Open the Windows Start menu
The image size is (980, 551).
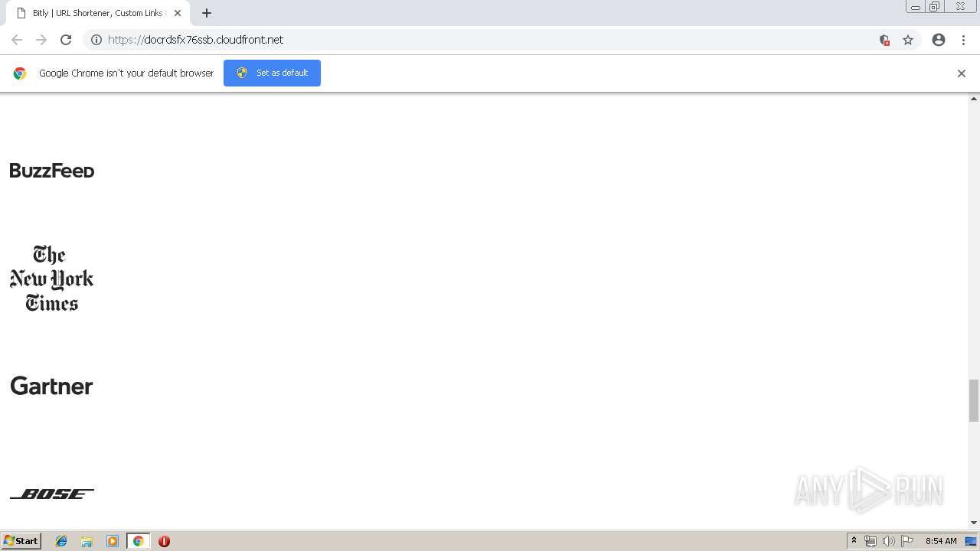coord(21,541)
